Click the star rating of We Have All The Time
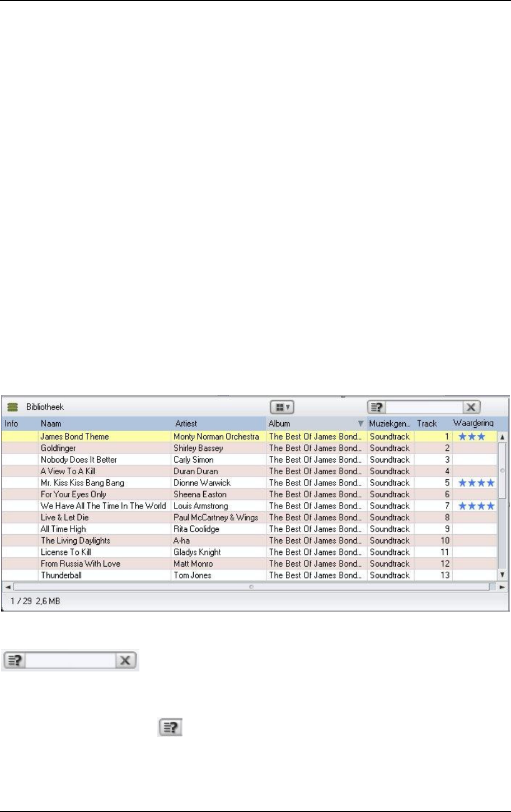 coord(476,506)
